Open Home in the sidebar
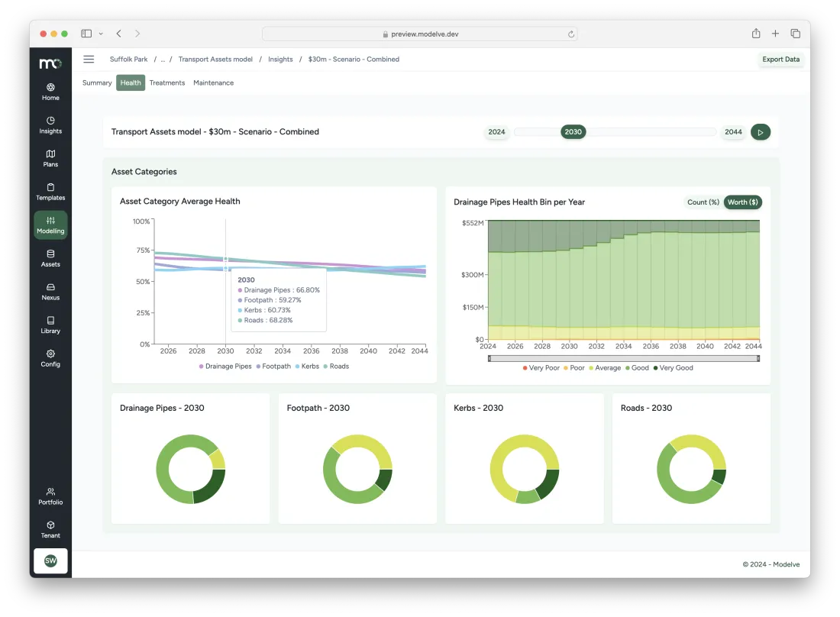The height and width of the screenshot is (617, 840). (50, 92)
